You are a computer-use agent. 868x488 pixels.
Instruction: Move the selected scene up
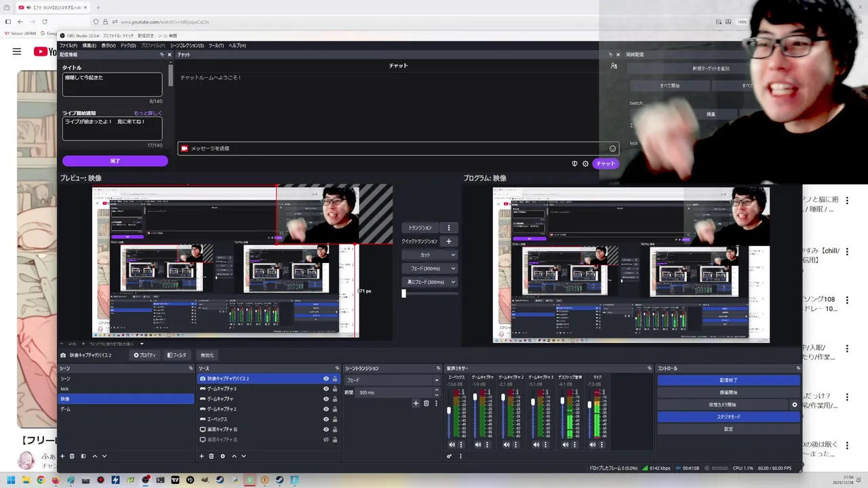[95, 456]
